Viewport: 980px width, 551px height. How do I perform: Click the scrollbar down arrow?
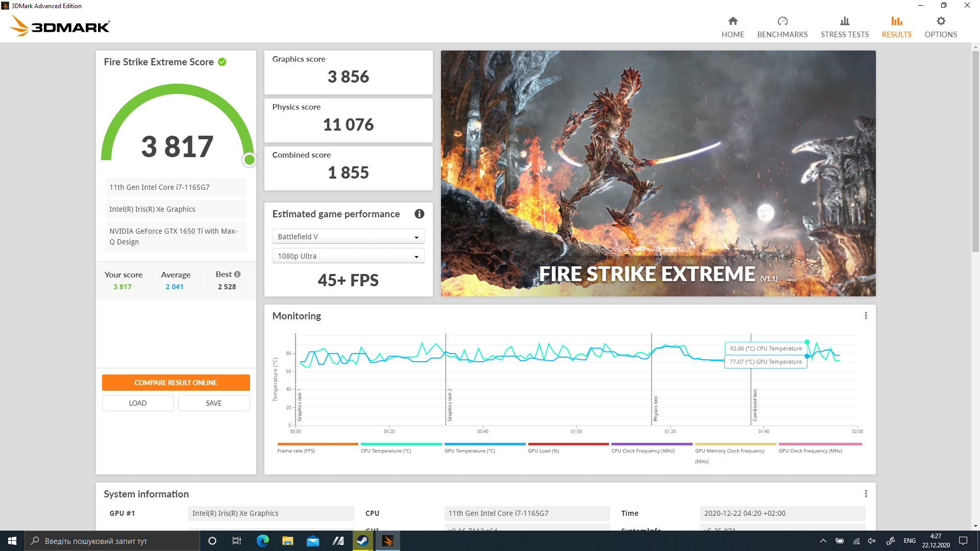click(x=975, y=526)
